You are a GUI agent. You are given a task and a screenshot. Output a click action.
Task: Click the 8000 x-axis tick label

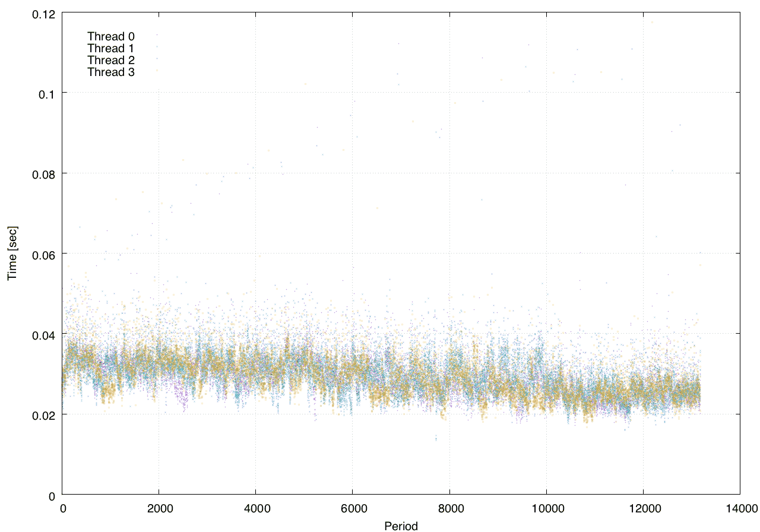tap(449, 508)
